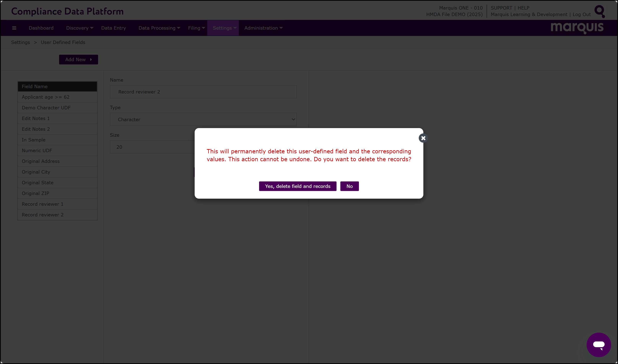Select the In Sample field

[57, 140]
